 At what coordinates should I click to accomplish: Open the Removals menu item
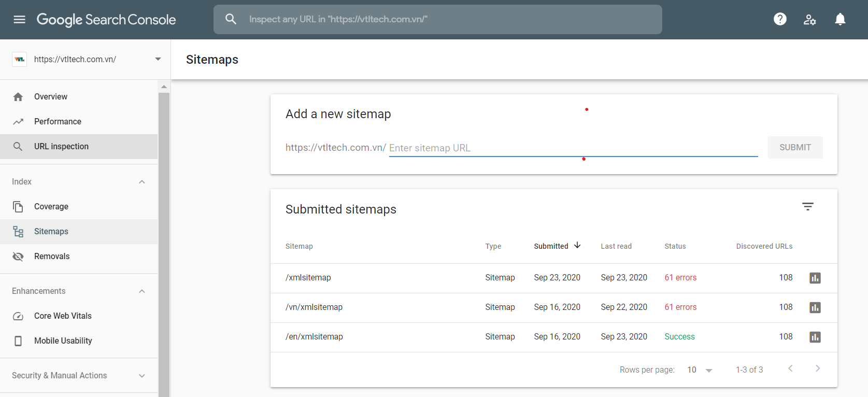(x=79, y=257)
